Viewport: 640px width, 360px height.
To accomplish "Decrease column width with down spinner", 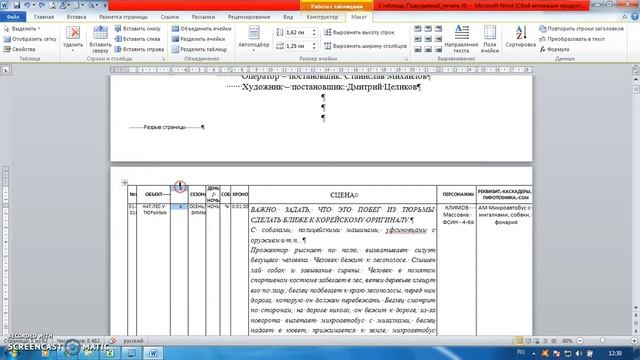I will pyautogui.click(x=314, y=48).
